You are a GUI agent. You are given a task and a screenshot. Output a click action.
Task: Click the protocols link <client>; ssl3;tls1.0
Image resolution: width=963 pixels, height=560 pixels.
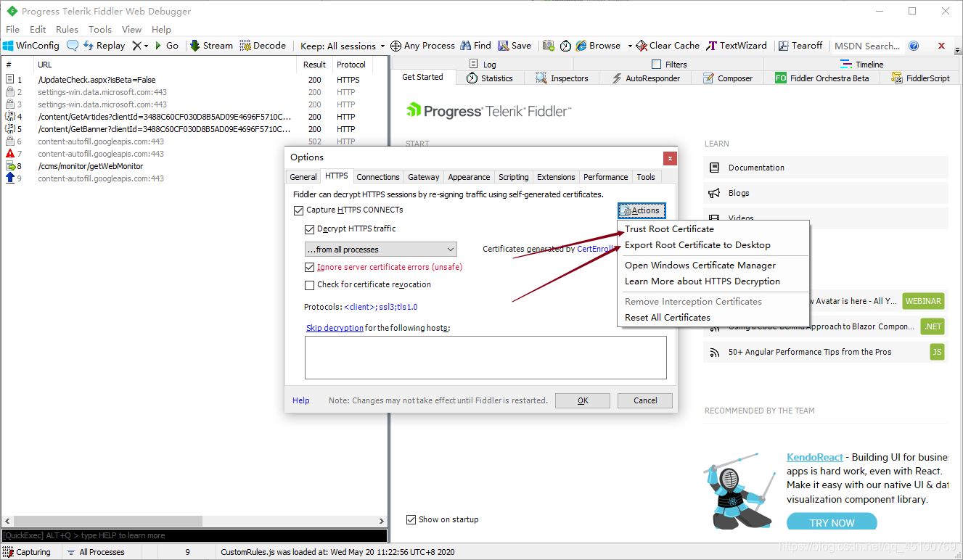381,307
